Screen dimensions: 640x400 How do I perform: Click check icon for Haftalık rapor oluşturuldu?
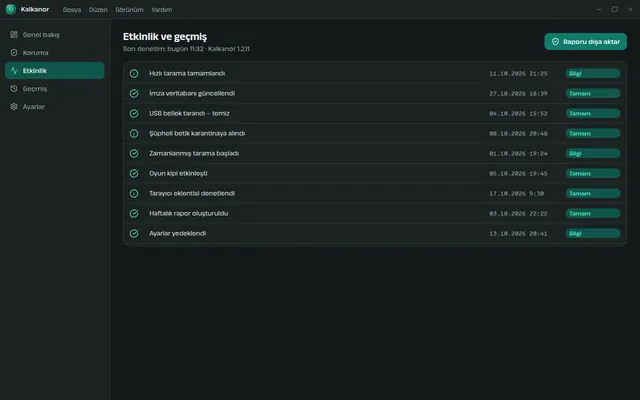[134, 213]
